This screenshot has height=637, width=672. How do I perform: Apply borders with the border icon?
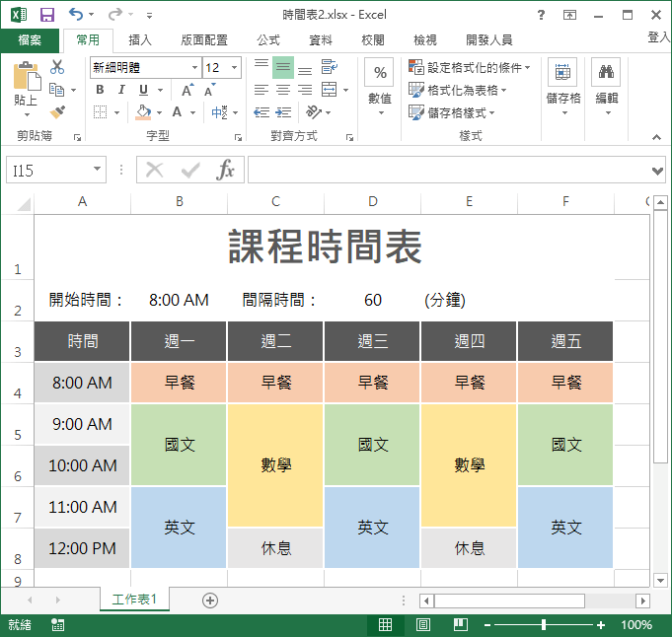tap(101, 112)
